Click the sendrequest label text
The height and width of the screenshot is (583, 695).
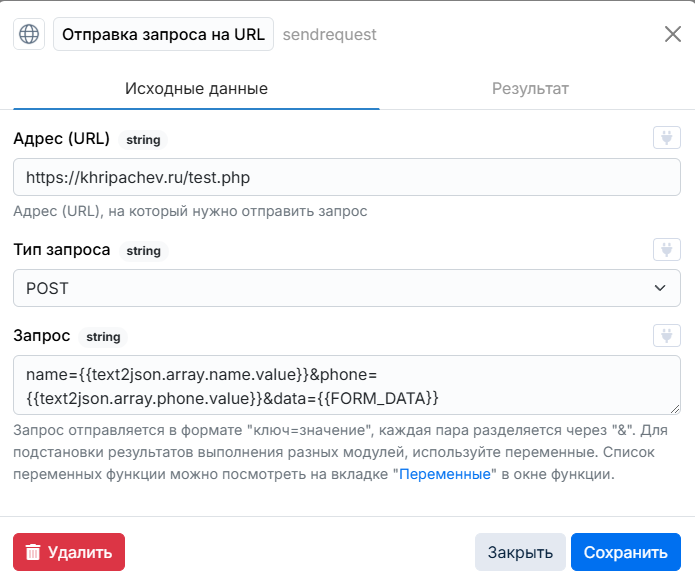coord(329,34)
